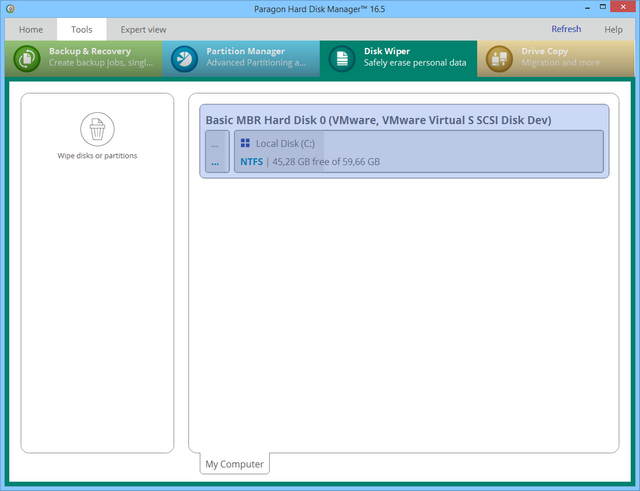Click the Backup & Recovery shield icon

click(x=26, y=59)
